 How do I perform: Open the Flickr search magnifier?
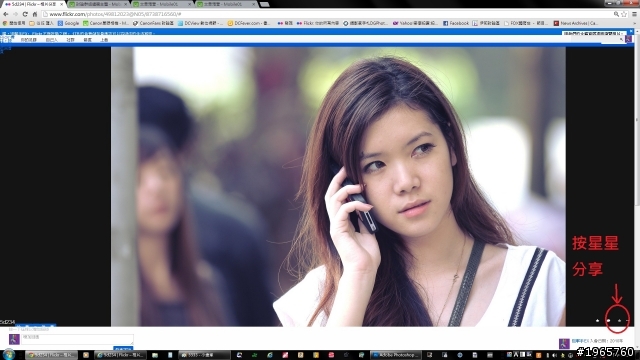click(x=621, y=40)
